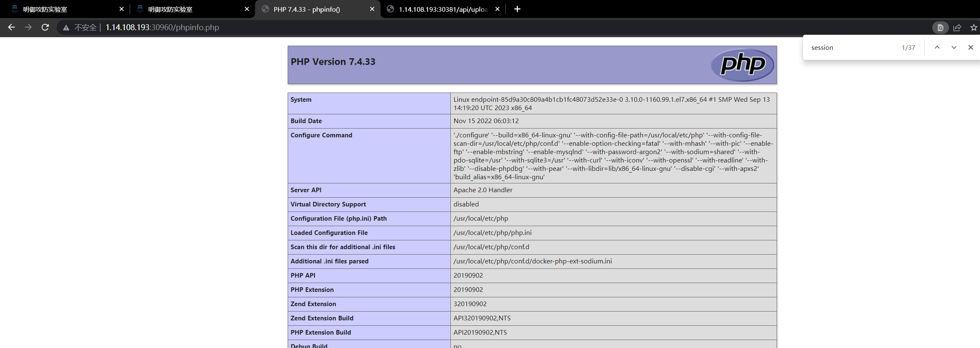Reload the phpinfo page
The width and height of the screenshot is (980, 348).
tap(45, 27)
